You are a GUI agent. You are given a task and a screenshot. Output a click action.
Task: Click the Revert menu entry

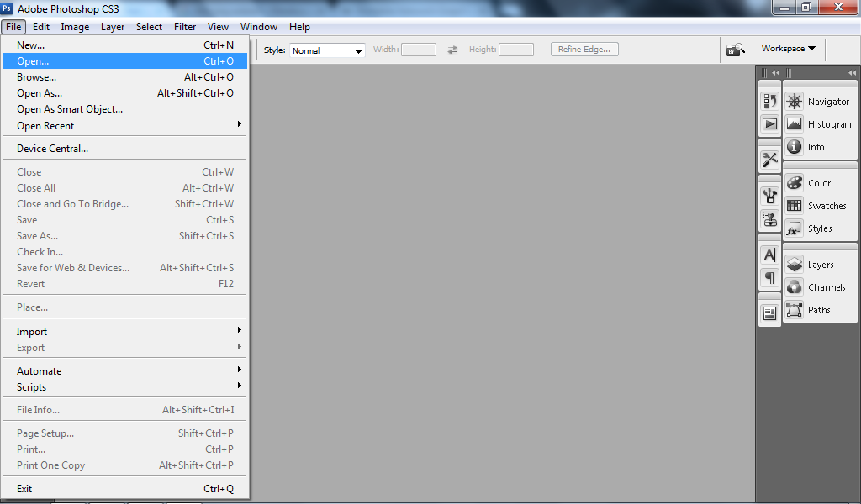point(125,284)
